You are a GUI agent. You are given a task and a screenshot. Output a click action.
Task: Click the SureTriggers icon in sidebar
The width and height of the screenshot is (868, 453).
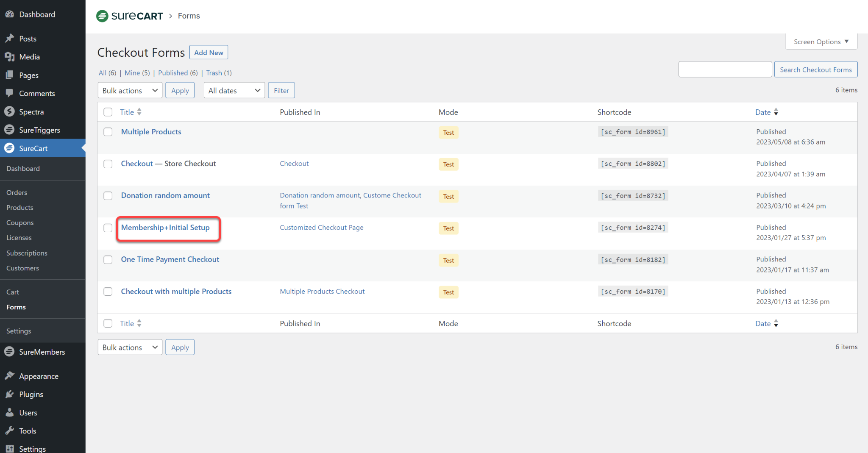(10, 130)
